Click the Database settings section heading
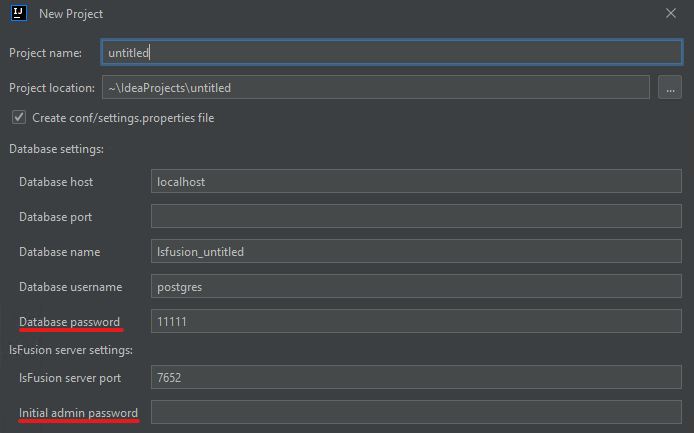 [x=56, y=149]
